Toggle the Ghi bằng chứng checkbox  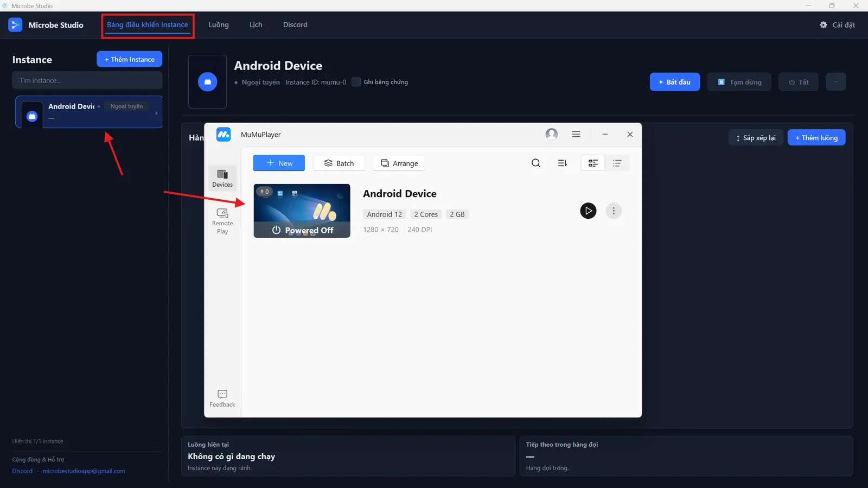tap(356, 82)
